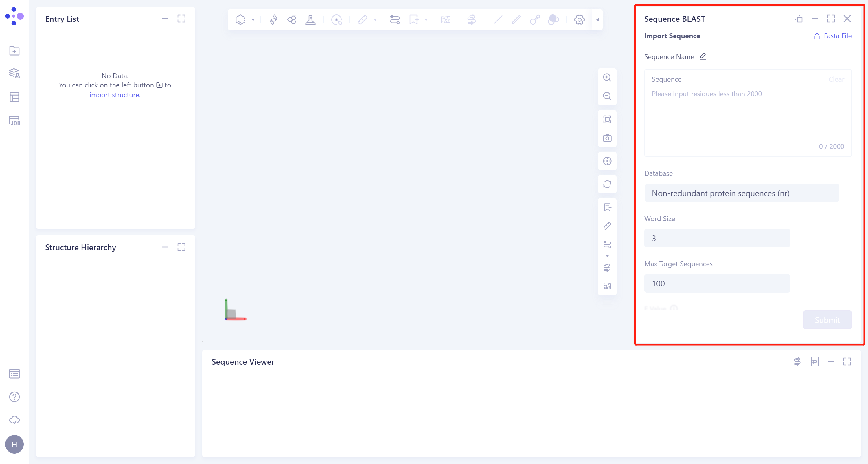Click the Sequence Name label
Screen dimensions: 868x464
tap(669, 57)
